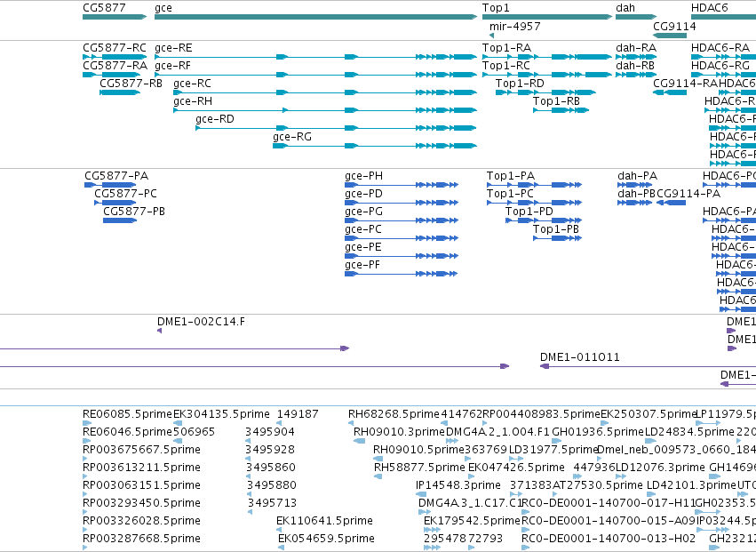Click the gce-PE protein label
Viewport: 756px width, 552px height.
(x=363, y=247)
